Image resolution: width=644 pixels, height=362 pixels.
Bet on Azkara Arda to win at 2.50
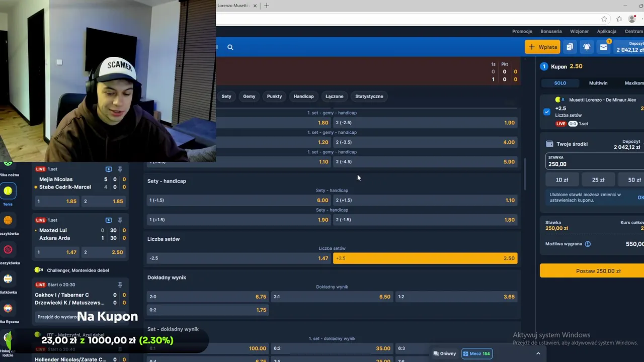pos(103,252)
